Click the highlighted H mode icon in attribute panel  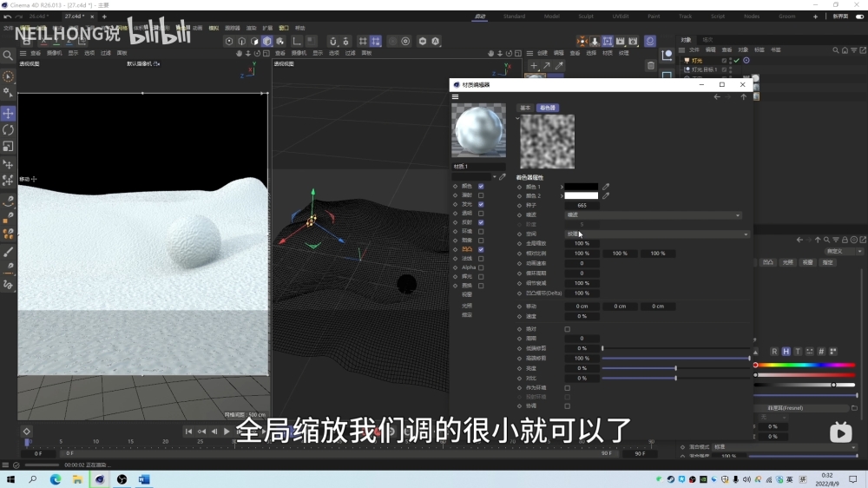pos(786,352)
